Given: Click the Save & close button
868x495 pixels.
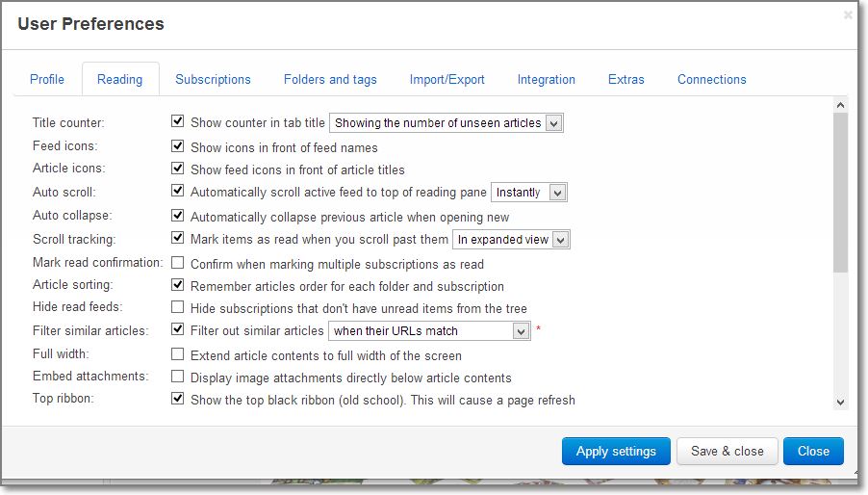Looking at the screenshot, I should click(x=727, y=452).
